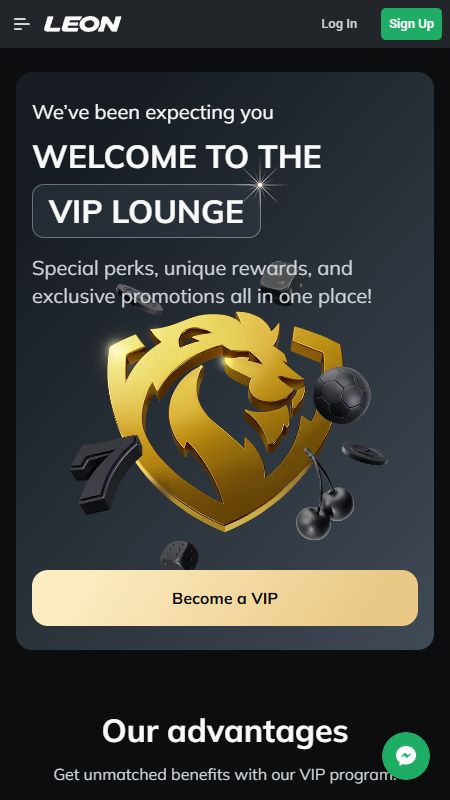Click the 'Get unmatched benefits' subtitle text
Screen dimensions: 450x800
tap(225, 774)
